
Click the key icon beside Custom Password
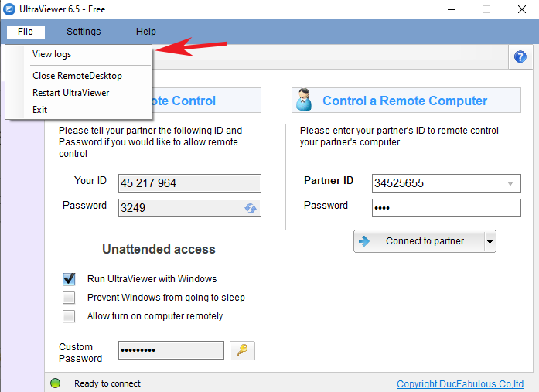tap(242, 350)
